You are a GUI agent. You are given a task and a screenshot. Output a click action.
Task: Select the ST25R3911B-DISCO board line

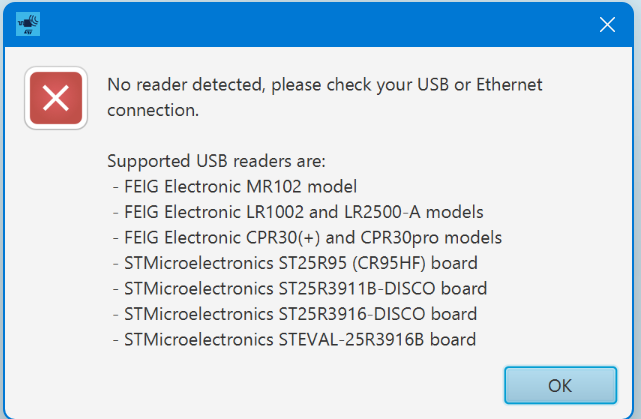(x=300, y=289)
